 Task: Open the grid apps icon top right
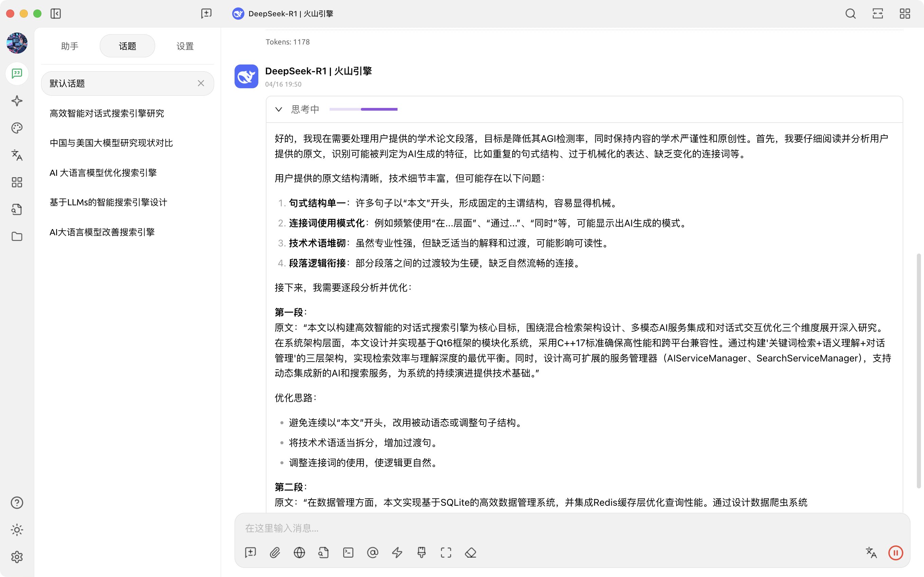pos(905,14)
